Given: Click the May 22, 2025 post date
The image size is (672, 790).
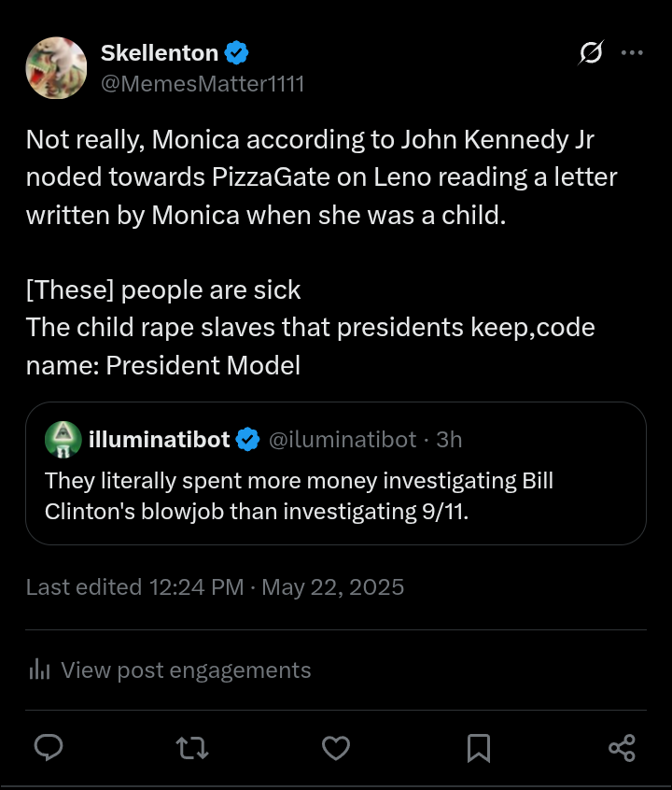Looking at the screenshot, I should coord(333,587).
